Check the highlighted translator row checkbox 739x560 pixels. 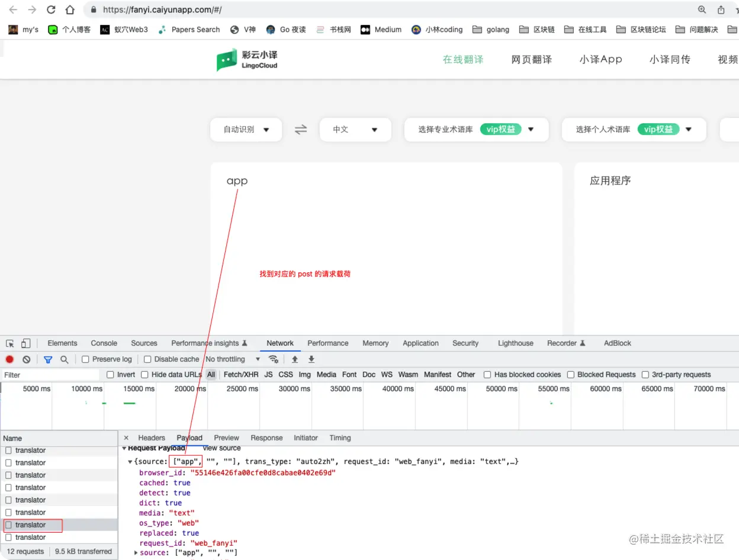pyautogui.click(x=8, y=525)
